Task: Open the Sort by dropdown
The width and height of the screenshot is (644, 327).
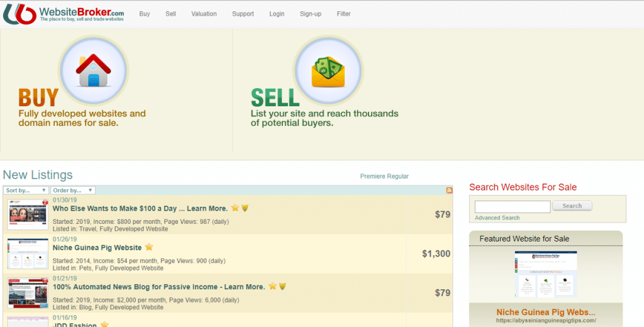Action: (26, 190)
